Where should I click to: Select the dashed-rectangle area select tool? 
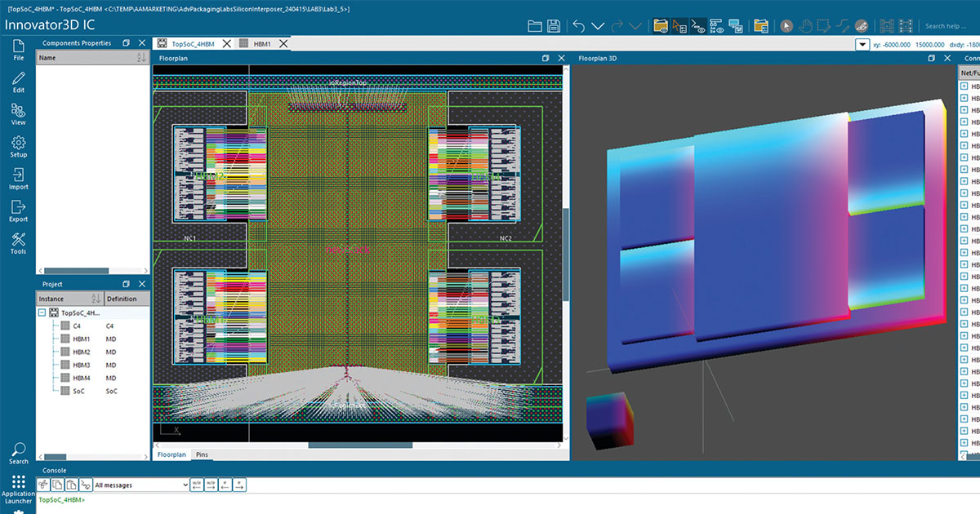[823, 25]
